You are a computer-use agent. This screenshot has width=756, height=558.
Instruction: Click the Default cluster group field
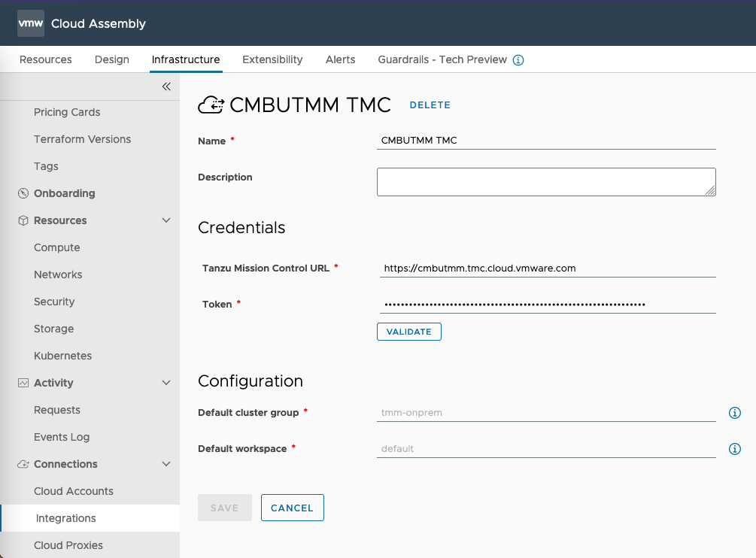point(546,412)
